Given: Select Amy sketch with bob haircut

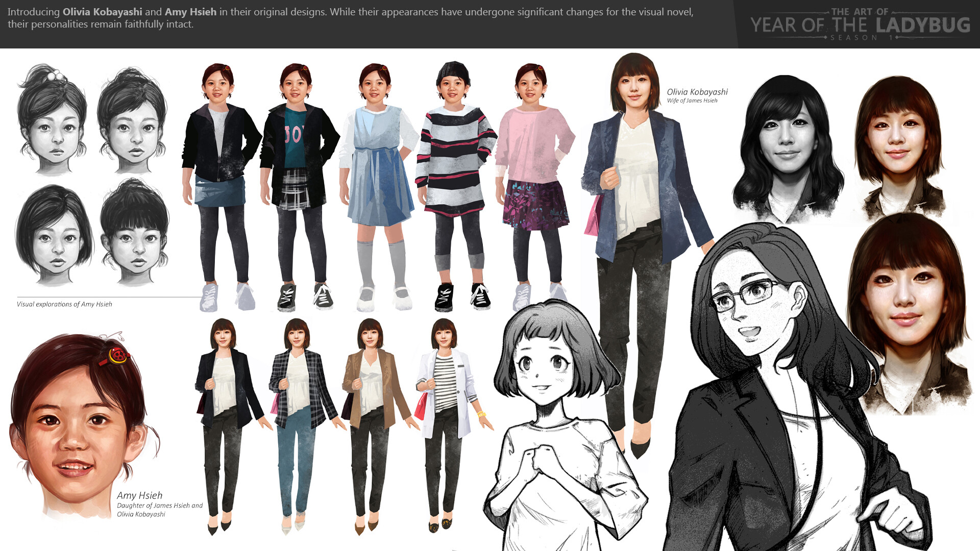Looking at the screenshot, I should pos(55,235).
